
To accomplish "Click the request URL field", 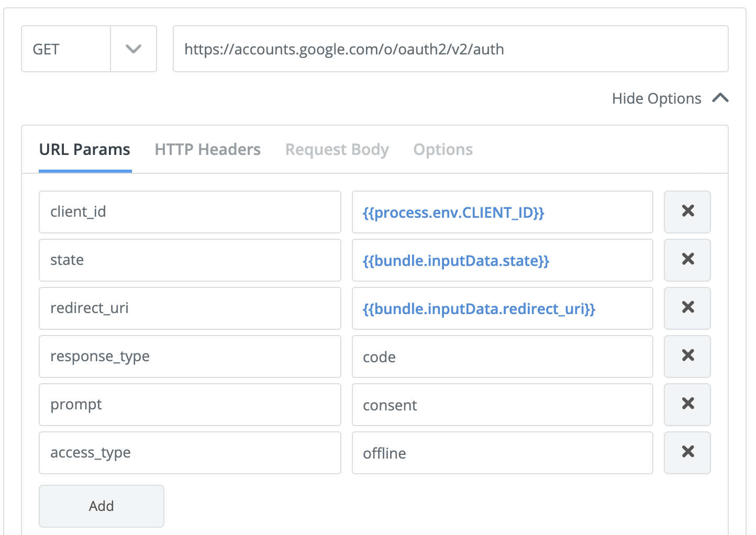I will 450,49.
